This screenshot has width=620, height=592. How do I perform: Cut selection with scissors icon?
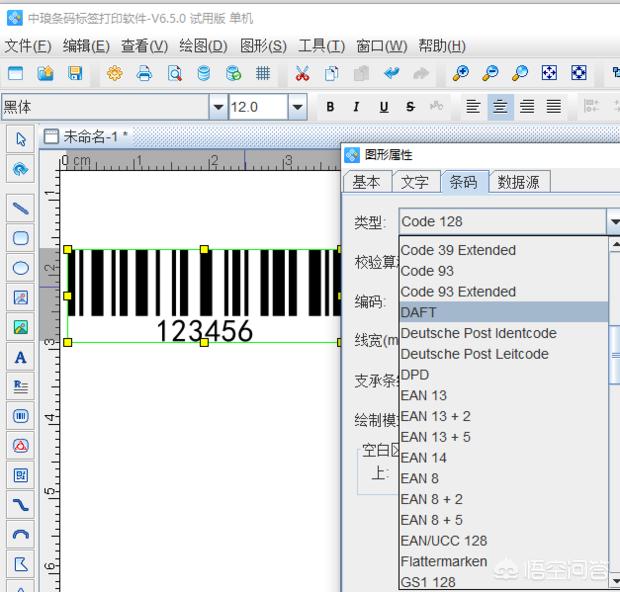click(302, 73)
